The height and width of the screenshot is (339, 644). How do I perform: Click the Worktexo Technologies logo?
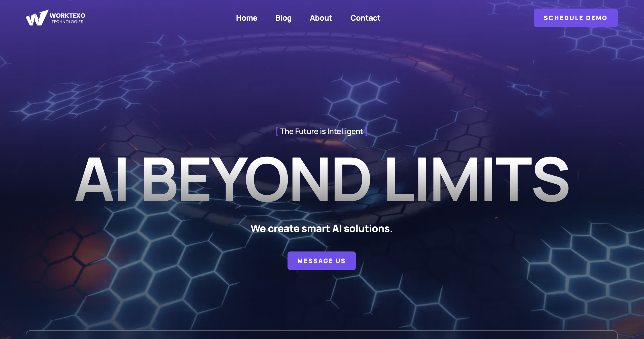tap(55, 18)
